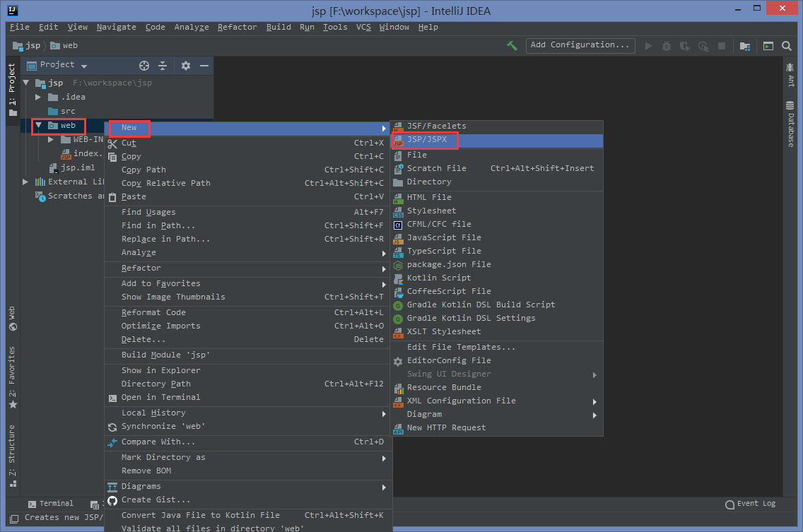This screenshot has height=532, width=803.
Task: Open the Refactor menu in menu bar
Action: pyautogui.click(x=237, y=27)
